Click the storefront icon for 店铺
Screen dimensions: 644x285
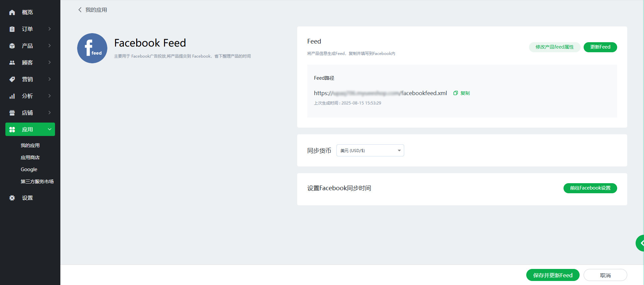point(12,113)
